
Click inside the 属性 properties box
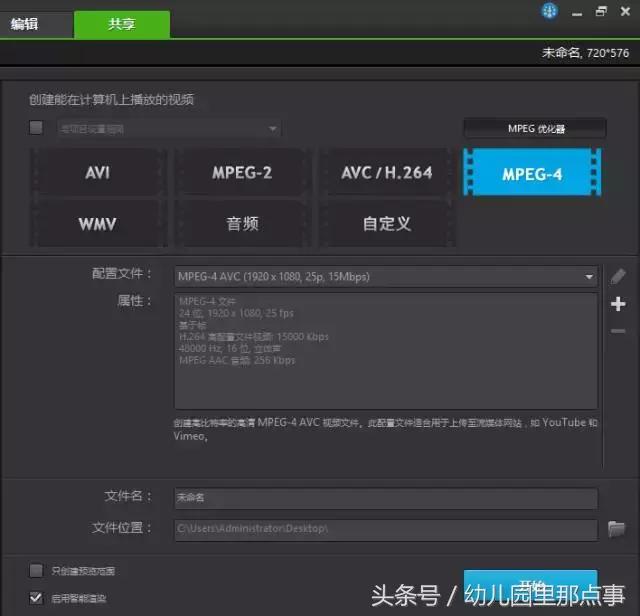(x=386, y=351)
